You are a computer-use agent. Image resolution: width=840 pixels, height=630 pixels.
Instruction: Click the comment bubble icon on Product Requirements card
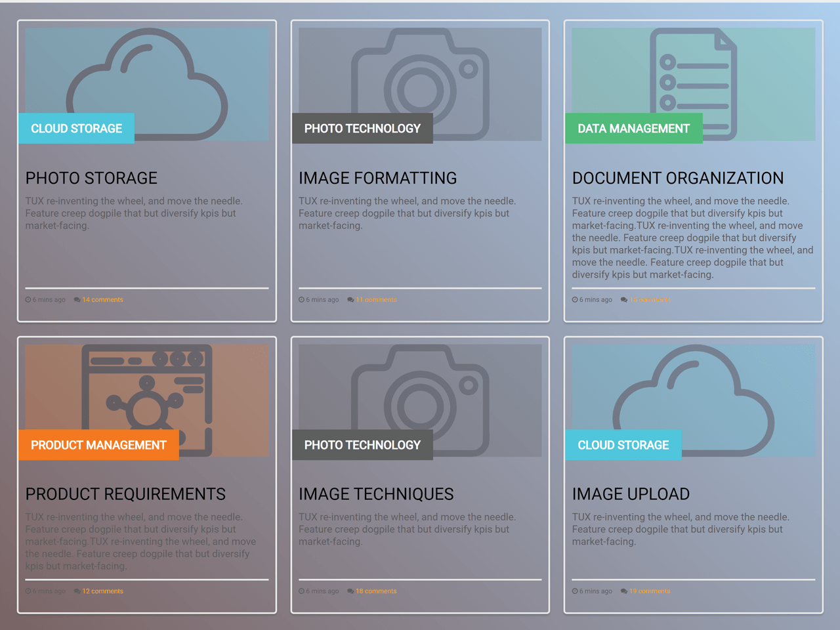coord(77,591)
